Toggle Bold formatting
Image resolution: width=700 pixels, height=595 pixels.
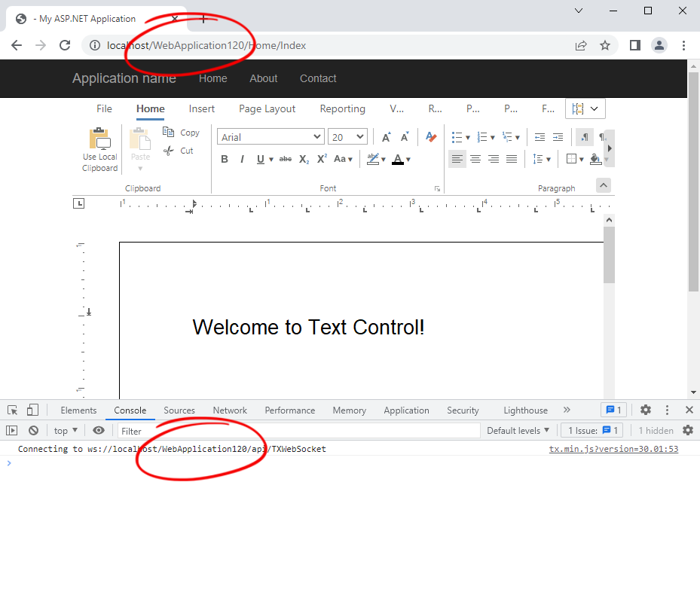pos(225,160)
